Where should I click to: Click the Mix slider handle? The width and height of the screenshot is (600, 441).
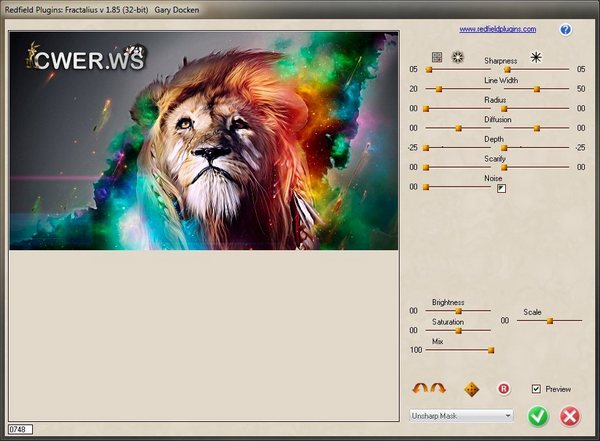coord(491,350)
